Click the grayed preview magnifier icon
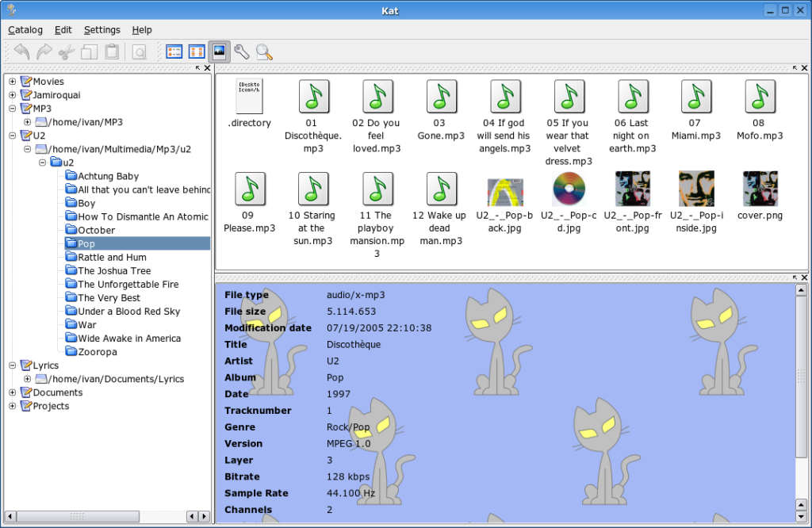812x528 pixels. (x=140, y=52)
